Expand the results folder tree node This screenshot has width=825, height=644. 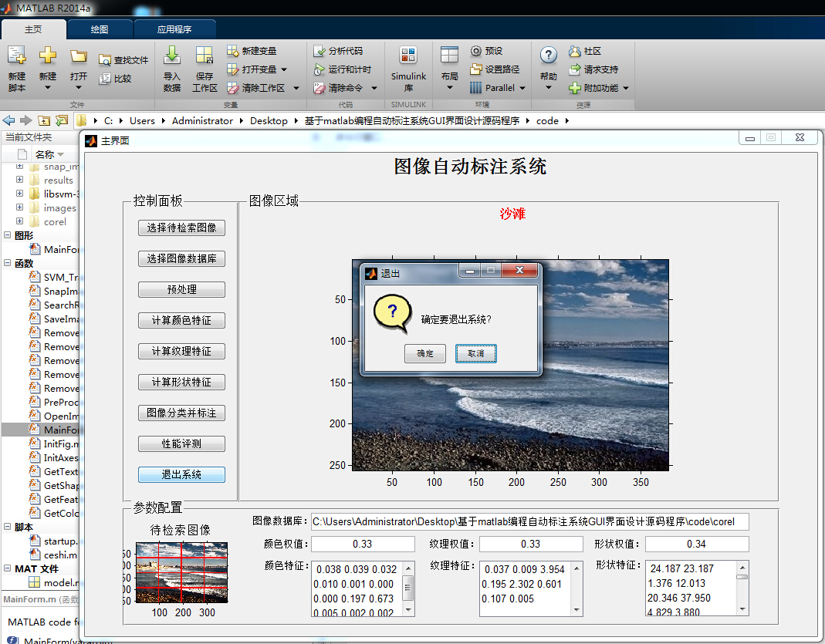coord(19,180)
